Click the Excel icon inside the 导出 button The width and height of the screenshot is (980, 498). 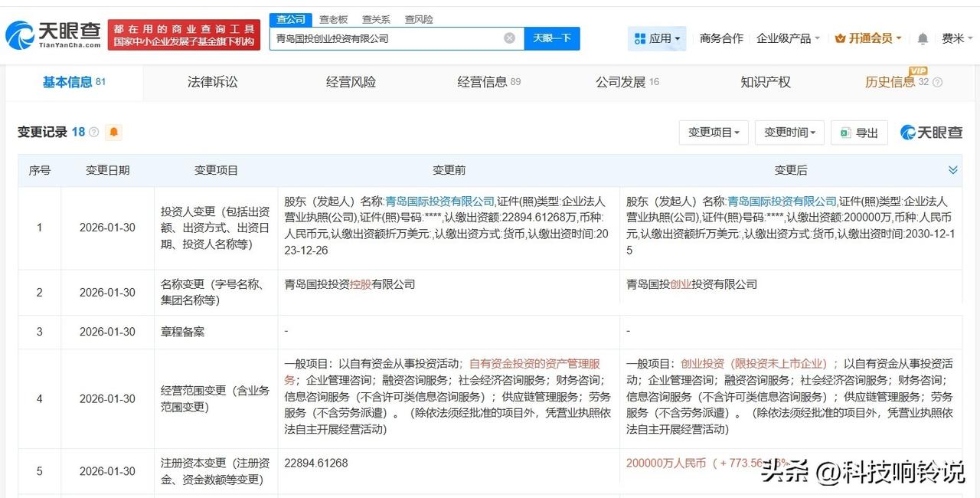pos(845,132)
